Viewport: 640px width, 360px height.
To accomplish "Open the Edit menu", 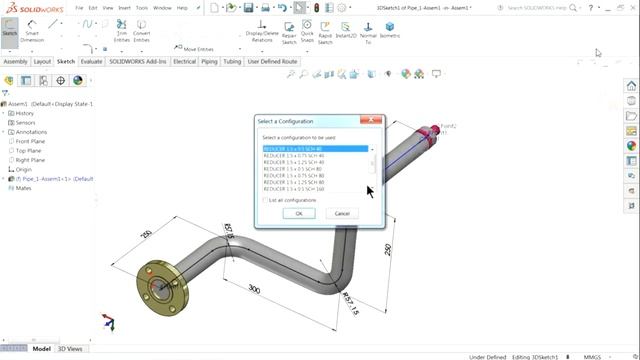I will 93,8.
